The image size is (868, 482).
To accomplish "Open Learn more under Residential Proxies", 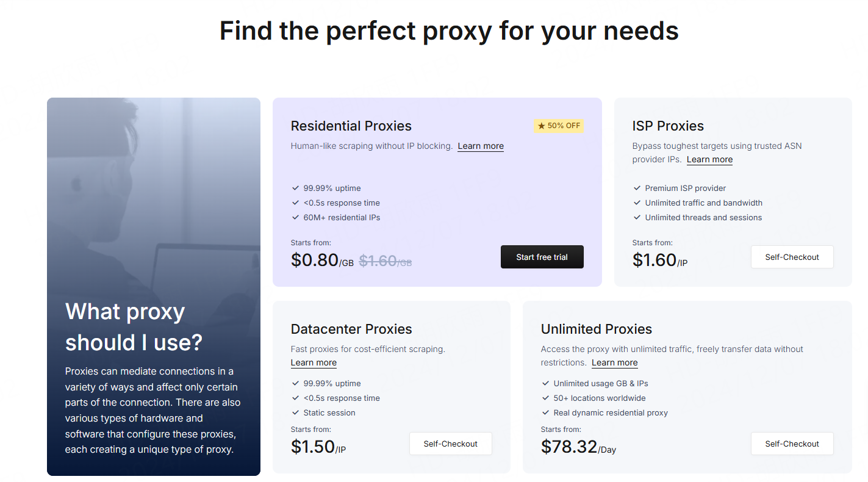I will coord(481,146).
